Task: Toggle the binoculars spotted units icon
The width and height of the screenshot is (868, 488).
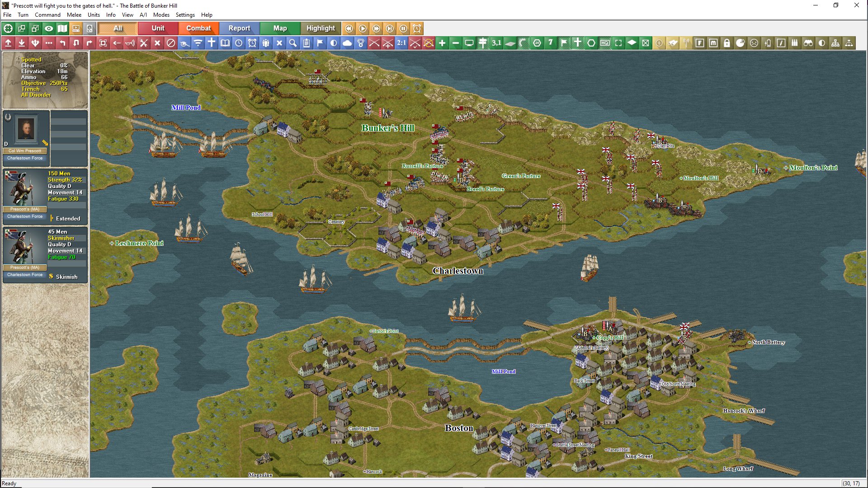Action: [x=808, y=43]
